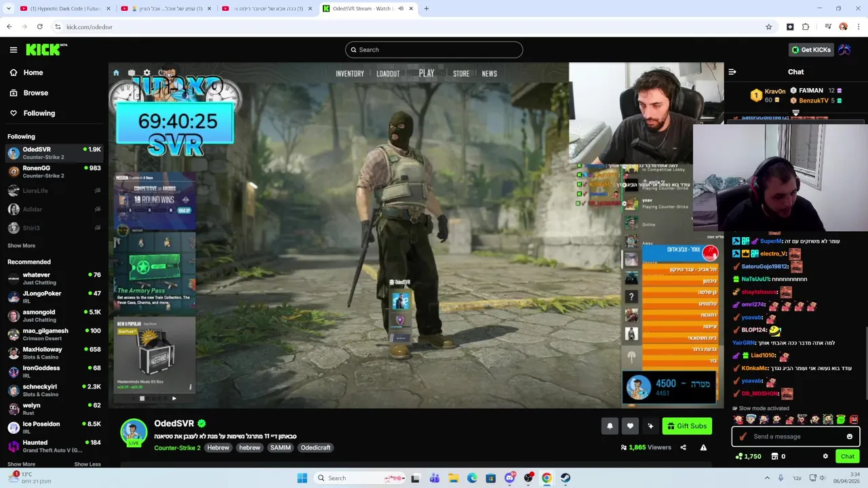Switch to the Hypnotic Dark Code browser tab
The image size is (868, 488).
(64, 9)
